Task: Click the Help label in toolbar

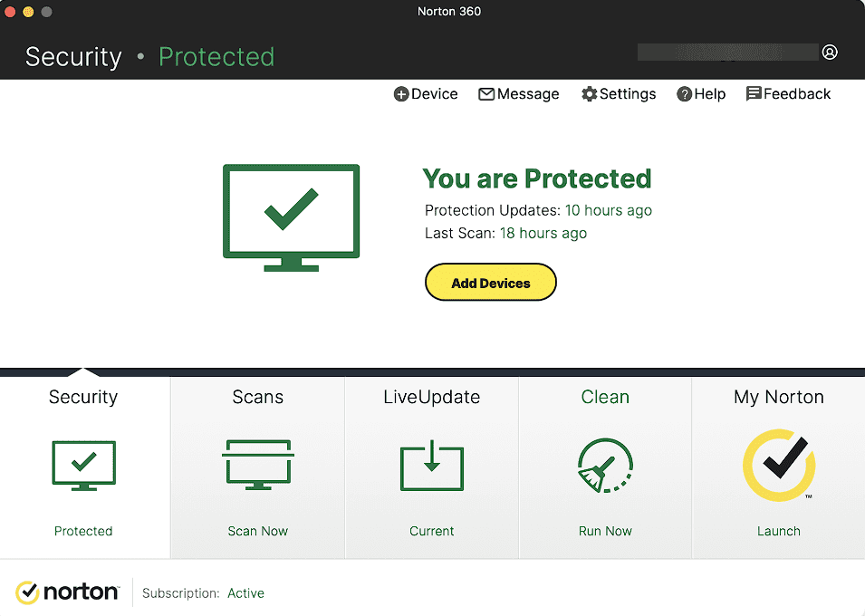Action: pyautogui.click(x=709, y=94)
